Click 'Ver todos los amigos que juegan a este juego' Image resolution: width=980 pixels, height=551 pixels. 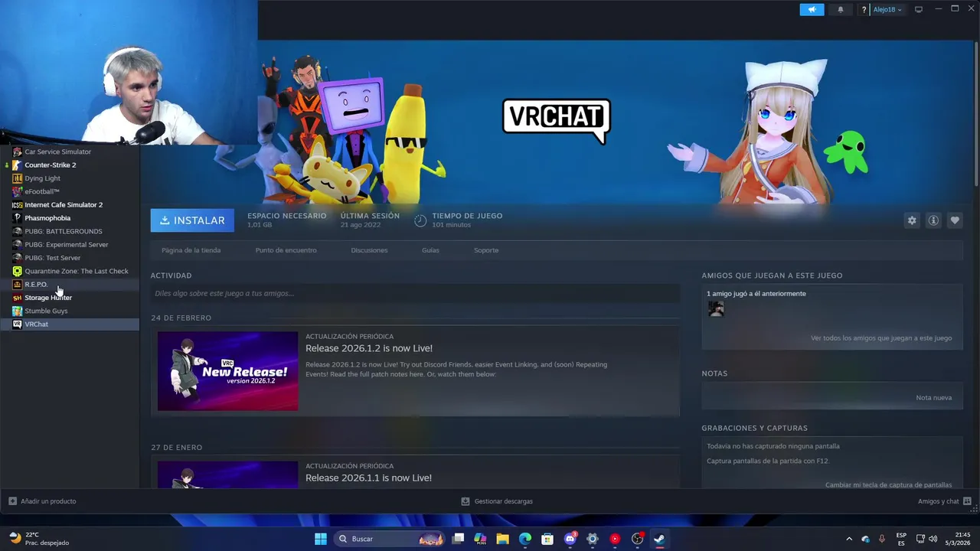click(x=881, y=338)
